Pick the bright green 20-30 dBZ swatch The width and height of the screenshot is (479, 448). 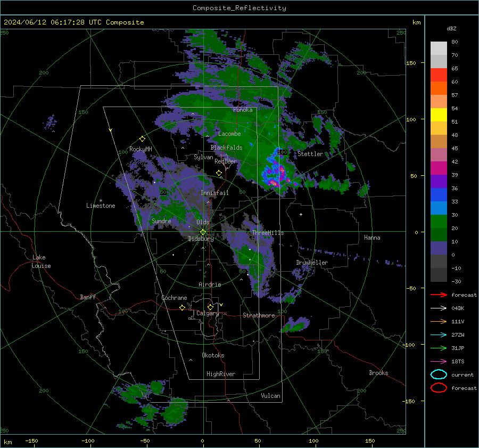click(x=439, y=222)
